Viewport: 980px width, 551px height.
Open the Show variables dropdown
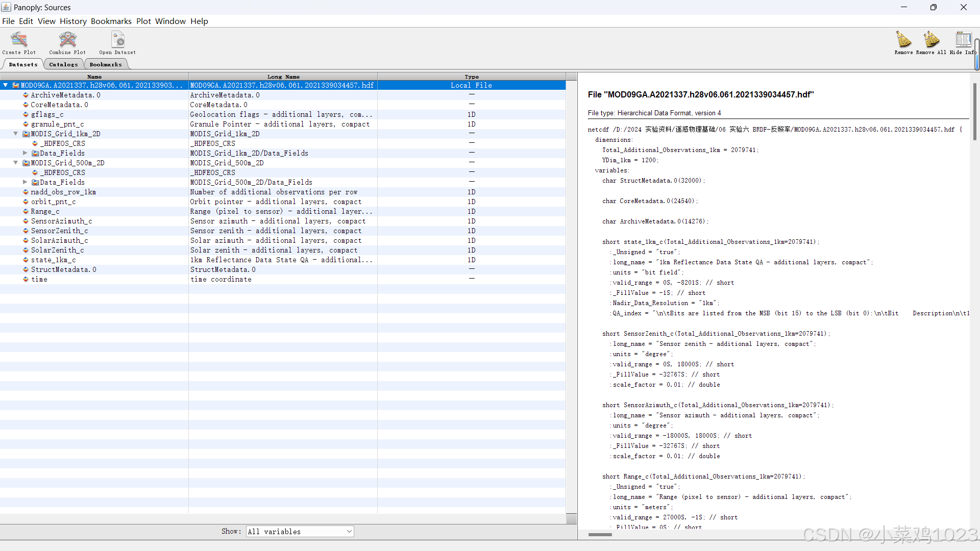coord(300,532)
